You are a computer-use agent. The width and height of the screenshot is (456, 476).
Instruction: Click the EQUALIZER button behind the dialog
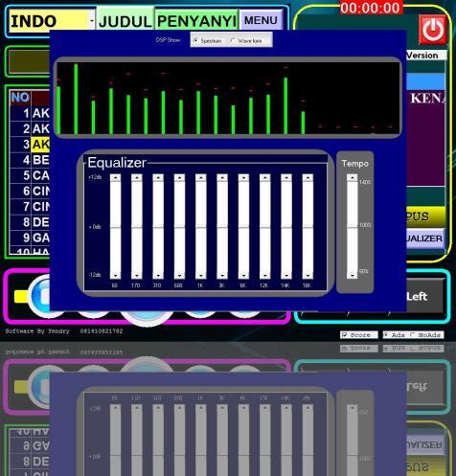click(425, 238)
